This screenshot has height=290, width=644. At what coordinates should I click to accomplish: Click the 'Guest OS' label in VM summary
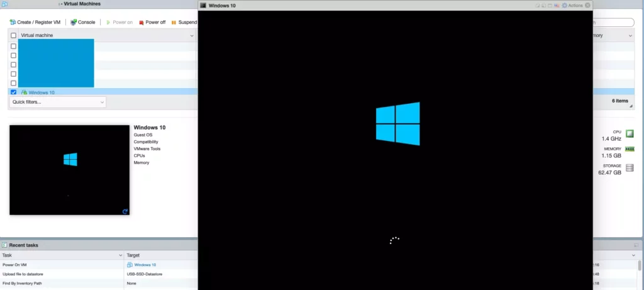coord(143,135)
